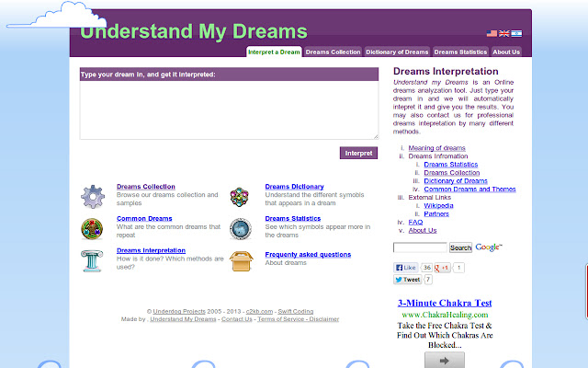Open the sidebar Dreams Collection link
Image resolution: width=588 pixels, height=368 pixels.
(452, 173)
